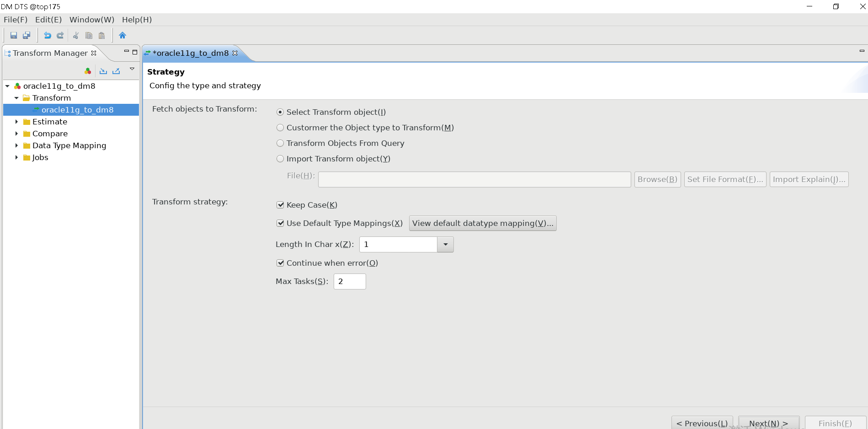Click the import icon in Transform Manager
This screenshot has height=429, width=868.
[x=103, y=71]
